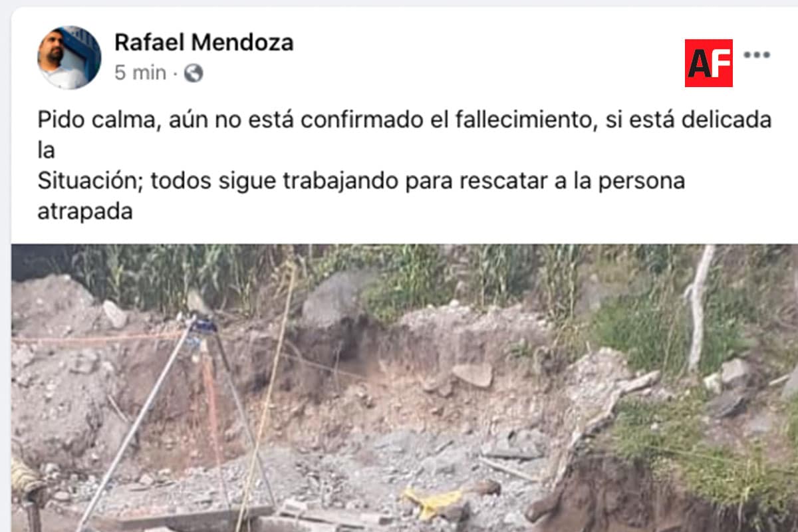This screenshot has width=798, height=532.
Task: Select the line starting with 'Situación; todos sigue'
Action: 361,181
